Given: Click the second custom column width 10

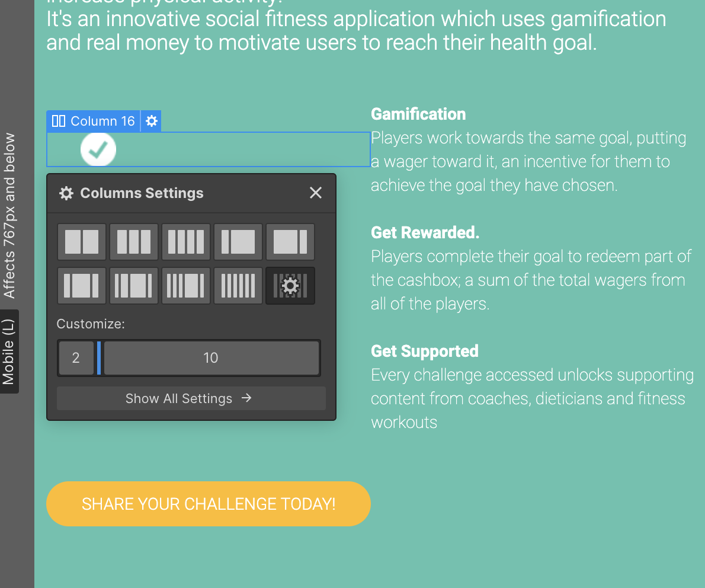Looking at the screenshot, I should click(211, 357).
